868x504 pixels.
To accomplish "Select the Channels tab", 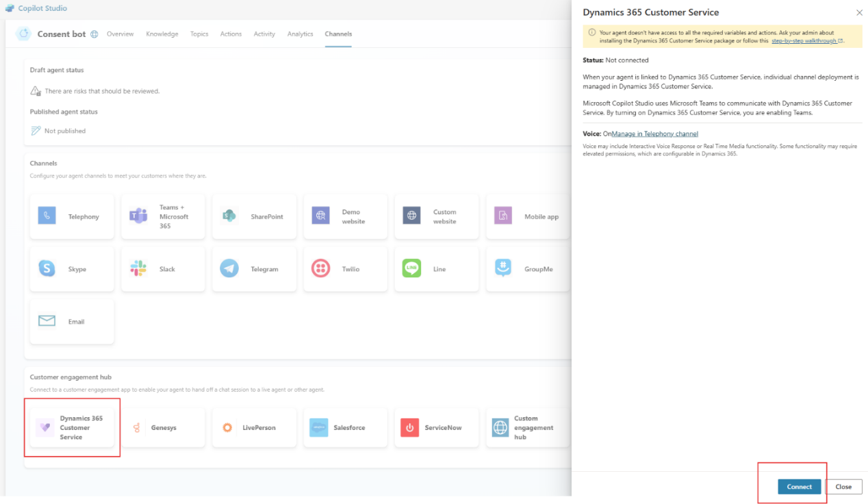I will pos(338,34).
